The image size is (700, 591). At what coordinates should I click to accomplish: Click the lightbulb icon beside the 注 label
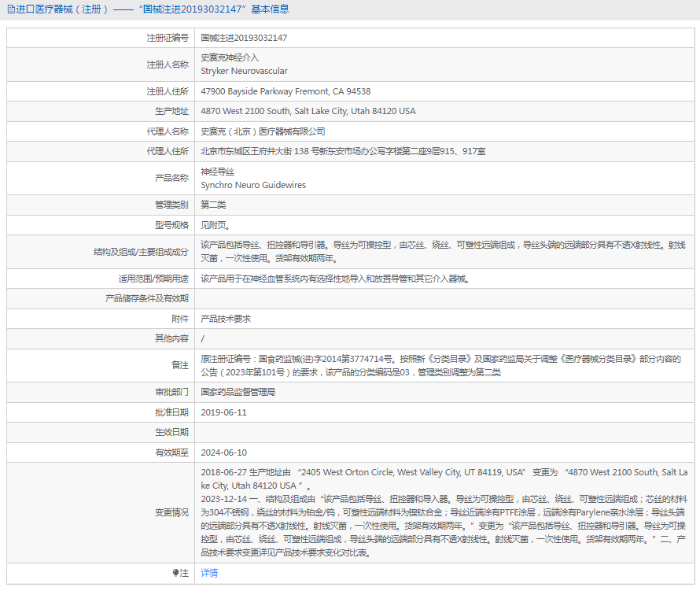point(175,573)
